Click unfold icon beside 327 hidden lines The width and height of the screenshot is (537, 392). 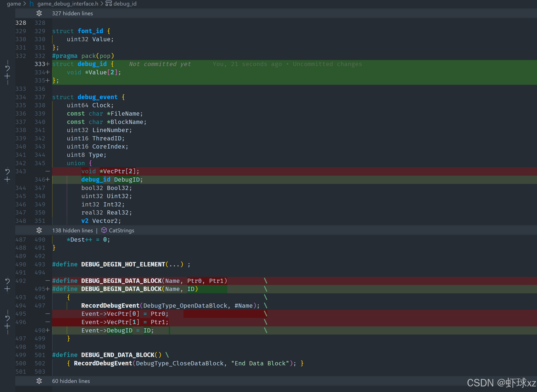pyautogui.click(x=39, y=13)
